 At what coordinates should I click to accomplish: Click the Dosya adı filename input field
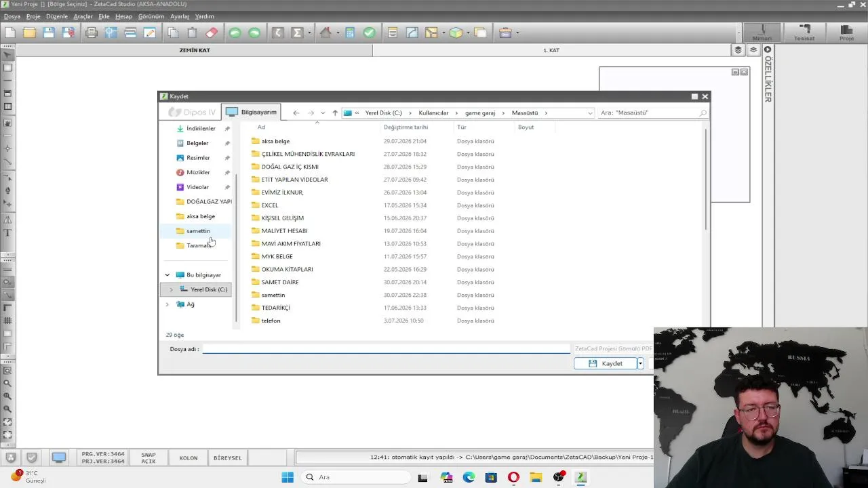point(387,349)
